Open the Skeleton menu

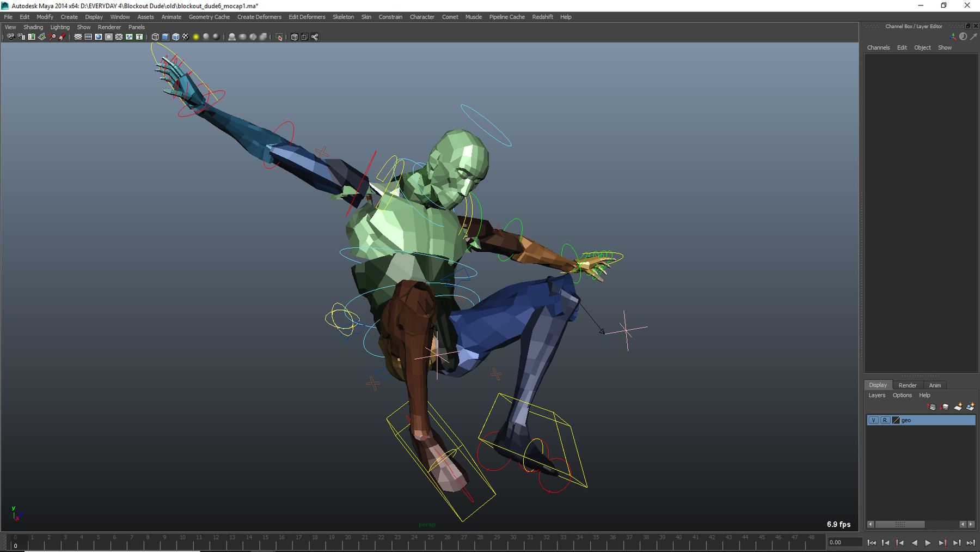343,17
